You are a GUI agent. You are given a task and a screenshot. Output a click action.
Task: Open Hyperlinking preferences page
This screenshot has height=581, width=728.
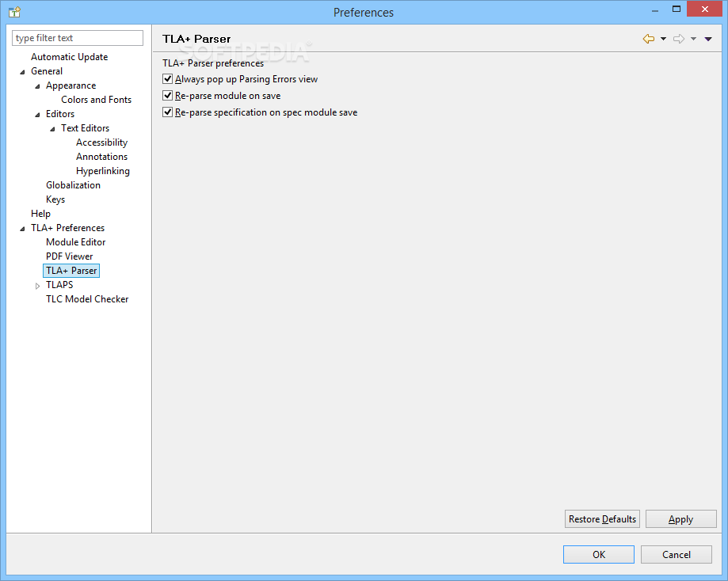click(103, 171)
